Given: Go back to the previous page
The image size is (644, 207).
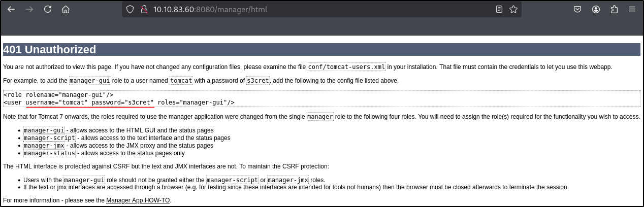Looking at the screenshot, I should point(11,9).
